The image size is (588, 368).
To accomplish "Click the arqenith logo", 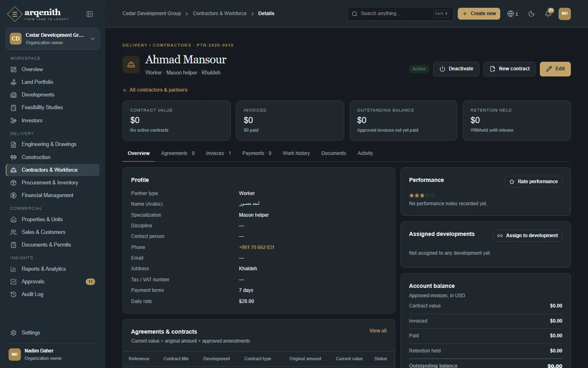I will click(38, 14).
